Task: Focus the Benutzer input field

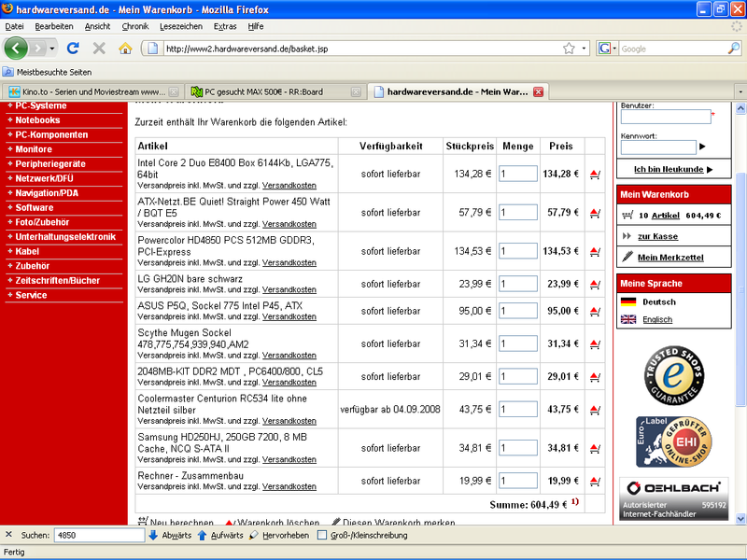Action: (666, 118)
